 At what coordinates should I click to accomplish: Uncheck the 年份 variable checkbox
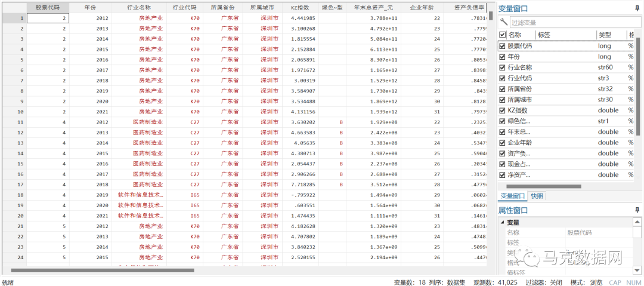click(502, 57)
